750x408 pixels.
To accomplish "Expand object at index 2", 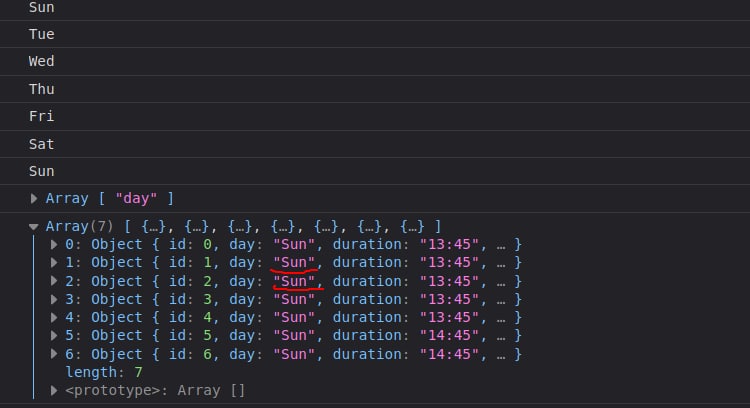I will pos(54,281).
